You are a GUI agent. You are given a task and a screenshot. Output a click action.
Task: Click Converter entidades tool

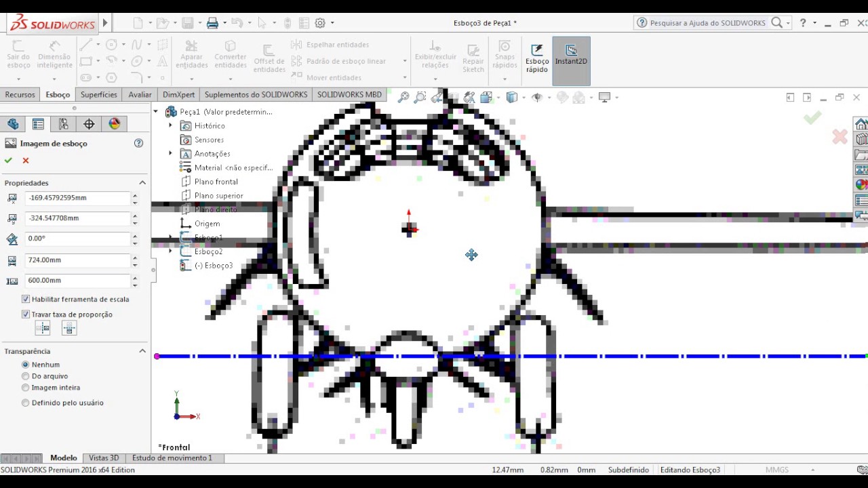(231, 54)
